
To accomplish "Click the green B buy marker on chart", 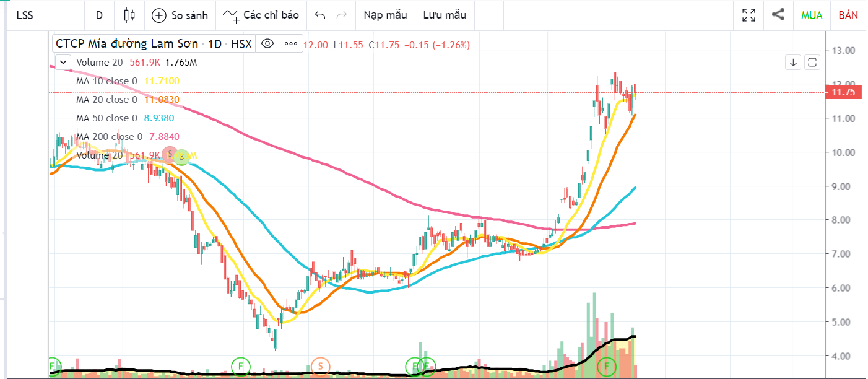I will click(181, 157).
